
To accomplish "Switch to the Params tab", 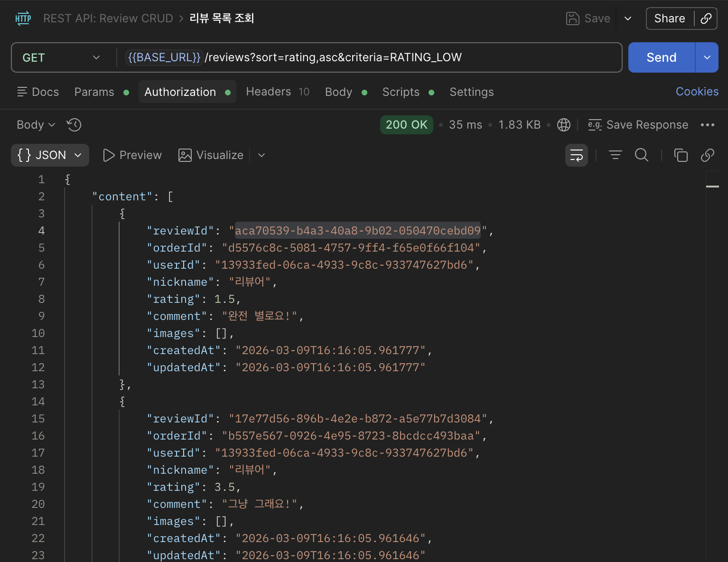I will click(x=101, y=92).
